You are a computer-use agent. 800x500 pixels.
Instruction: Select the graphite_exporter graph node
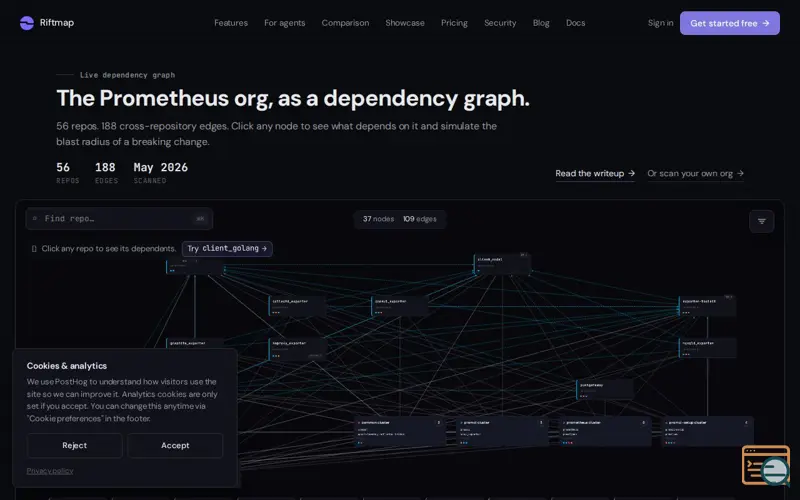point(194,344)
